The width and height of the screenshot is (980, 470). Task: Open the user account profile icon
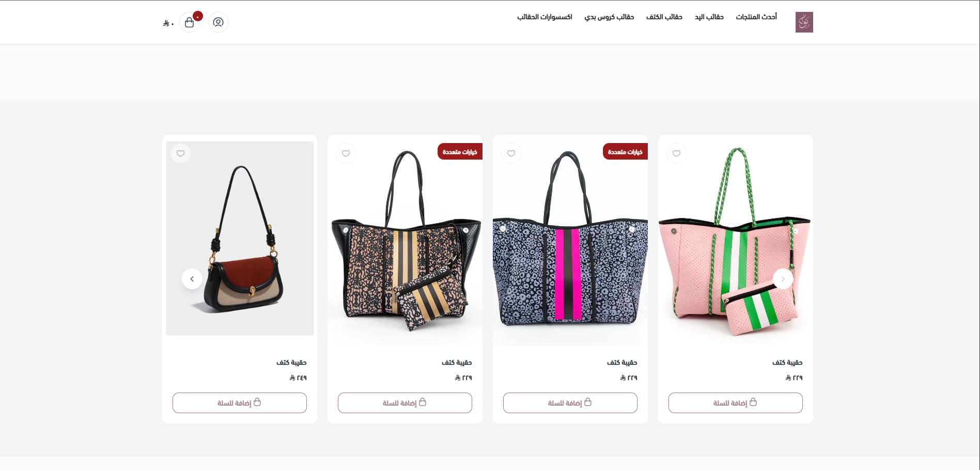[219, 22]
